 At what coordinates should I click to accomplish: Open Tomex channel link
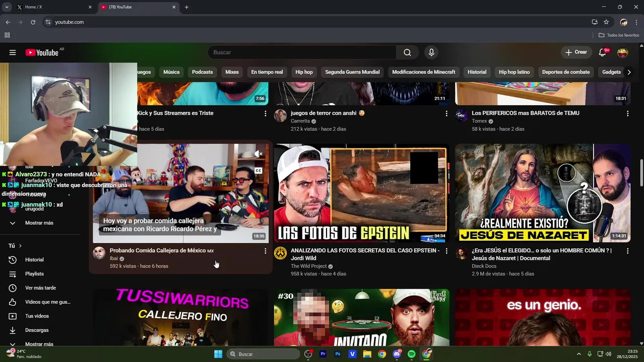pyautogui.click(x=479, y=121)
